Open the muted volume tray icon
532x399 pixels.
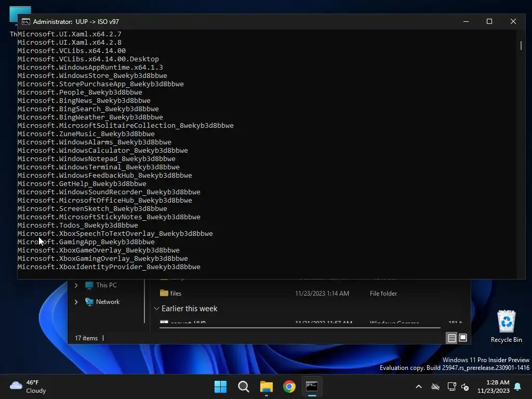tap(465, 387)
